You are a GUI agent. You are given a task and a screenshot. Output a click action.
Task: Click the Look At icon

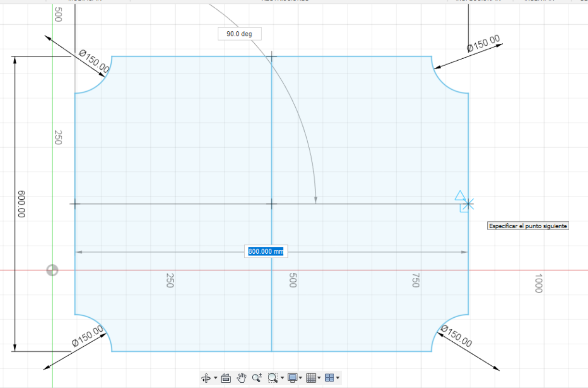click(226, 378)
